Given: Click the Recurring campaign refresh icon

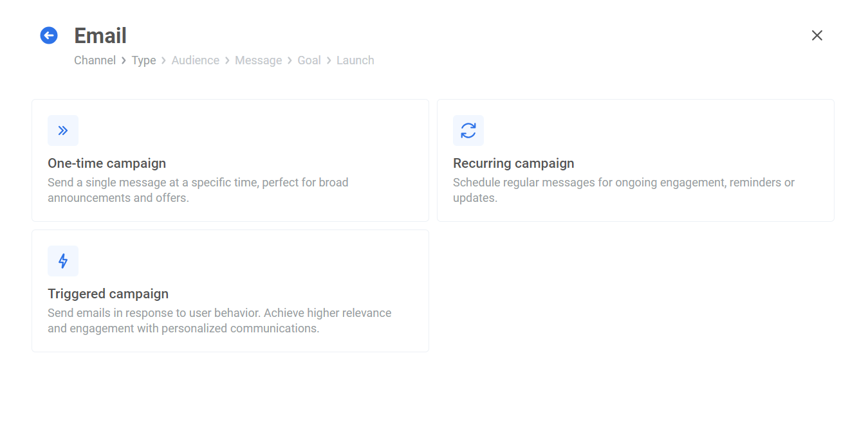Looking at the screenshot, I should (468, 130).
